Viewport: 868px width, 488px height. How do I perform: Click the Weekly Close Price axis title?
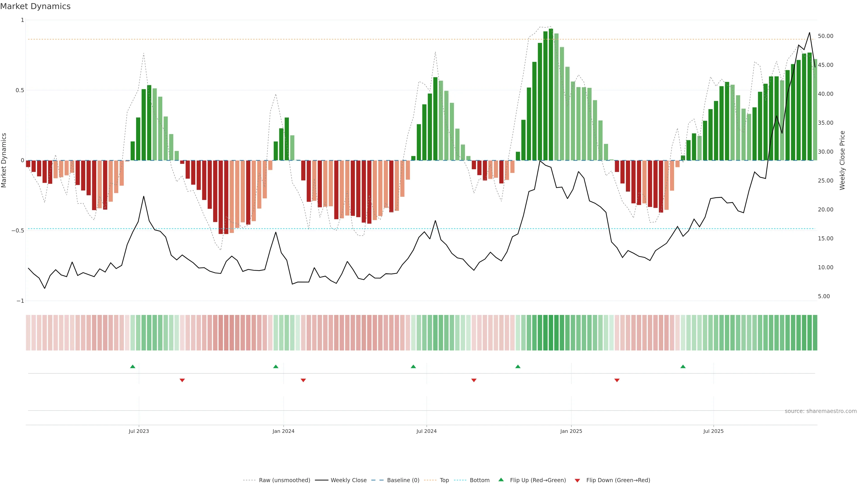click(842, 160)
